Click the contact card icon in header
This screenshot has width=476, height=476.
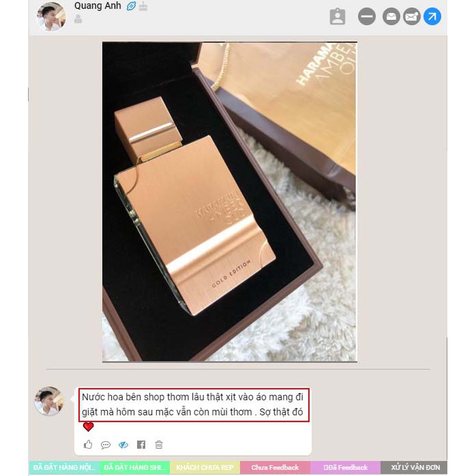click(338, 16)
